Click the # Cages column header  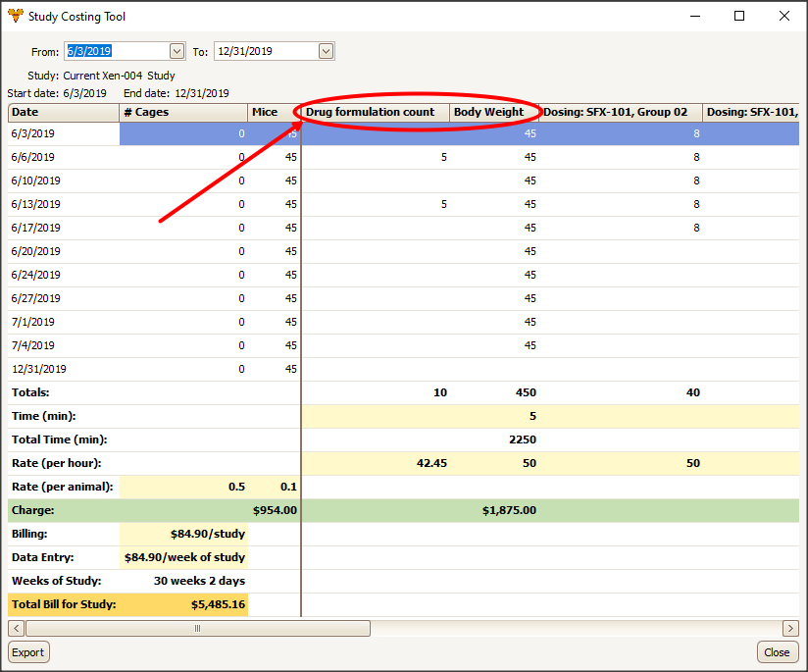[x=183, y=113]
